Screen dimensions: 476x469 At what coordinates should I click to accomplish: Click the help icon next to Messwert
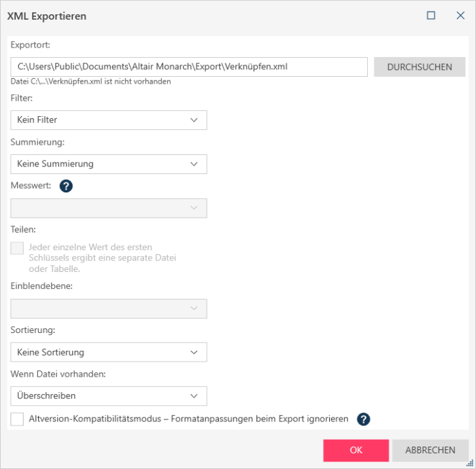[x=66, y=186]
